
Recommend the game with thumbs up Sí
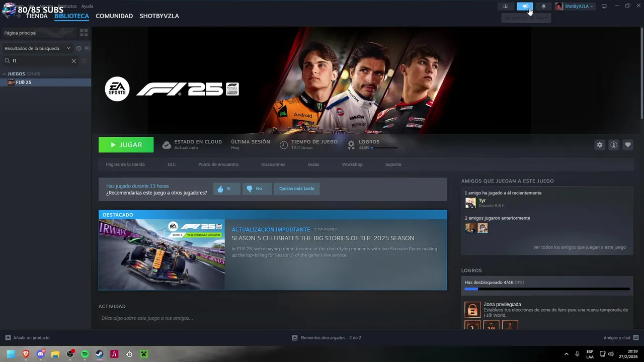[x=226, y=189]
